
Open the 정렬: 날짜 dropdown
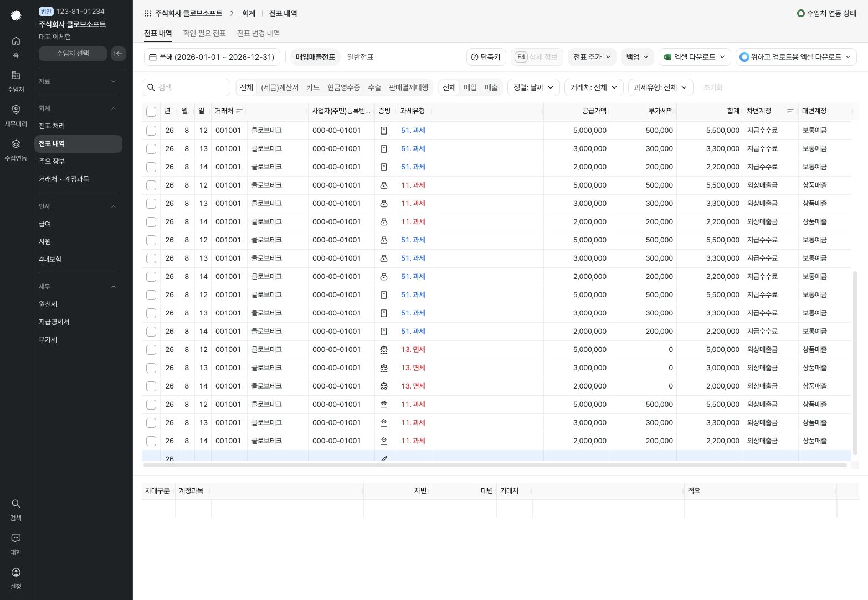pos(533,87)
